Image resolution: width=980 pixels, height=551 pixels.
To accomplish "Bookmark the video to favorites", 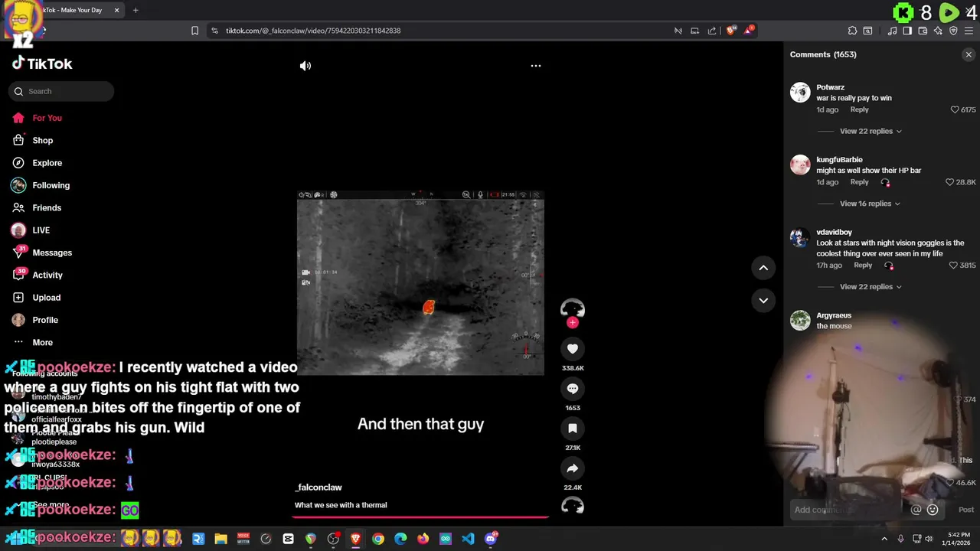I will [573, 429].
